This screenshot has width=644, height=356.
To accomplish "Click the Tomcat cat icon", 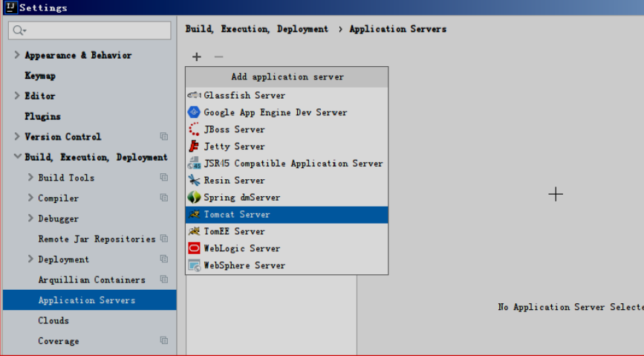I will point(194,214).
